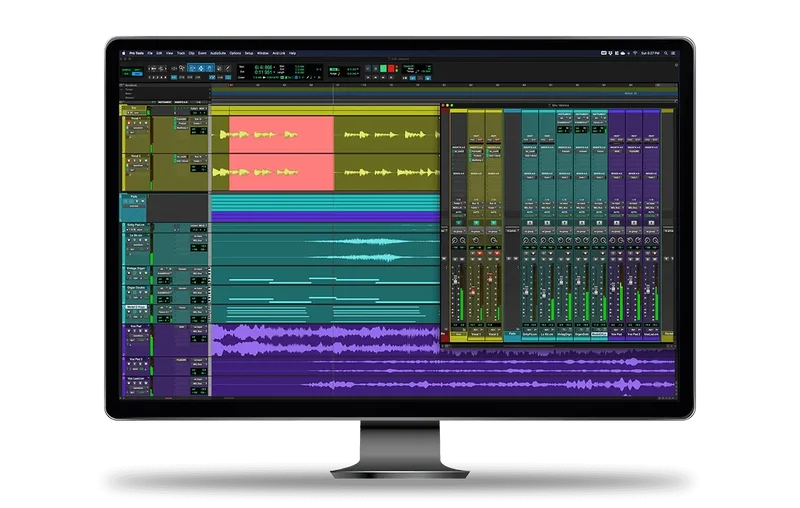Mute the Vocal 2 track in Edit window

[x=146, y=161]
